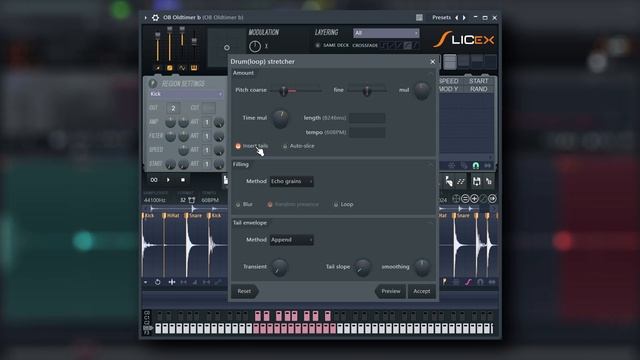Switch to the MOD Y articulator tab
640x360 pixels.
(x=449, y=89)
